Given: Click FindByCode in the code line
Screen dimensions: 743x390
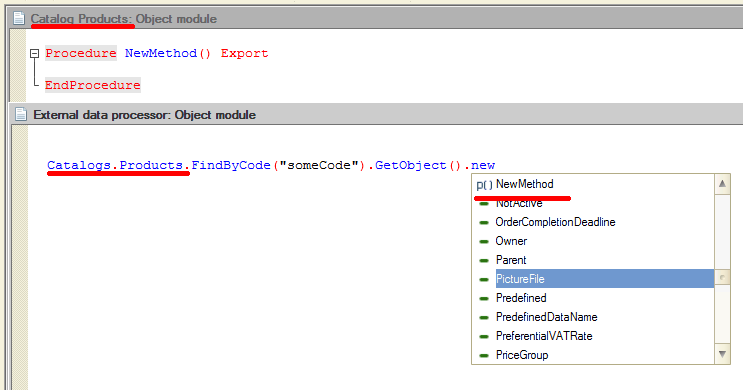Looking at the screenshot, I should (231, 165).
